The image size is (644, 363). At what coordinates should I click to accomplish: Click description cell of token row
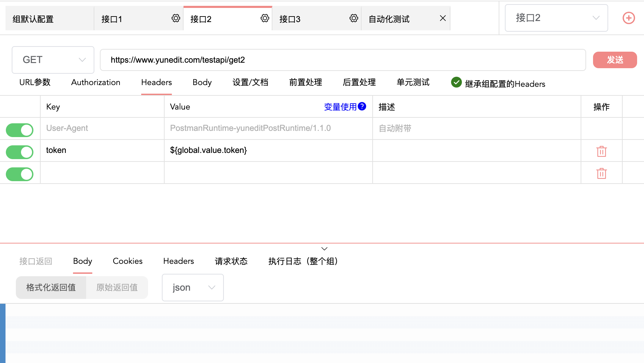click(x=477, y=151)
